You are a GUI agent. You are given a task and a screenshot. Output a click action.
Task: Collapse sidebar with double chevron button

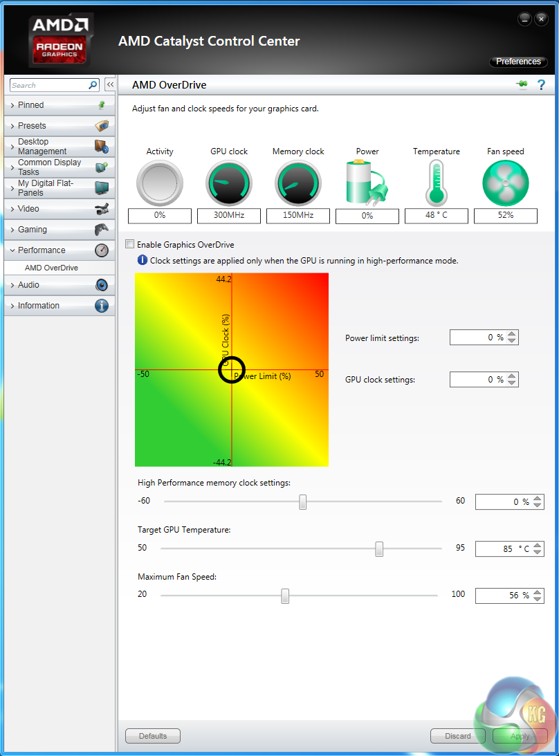click(x=109, y=85)
